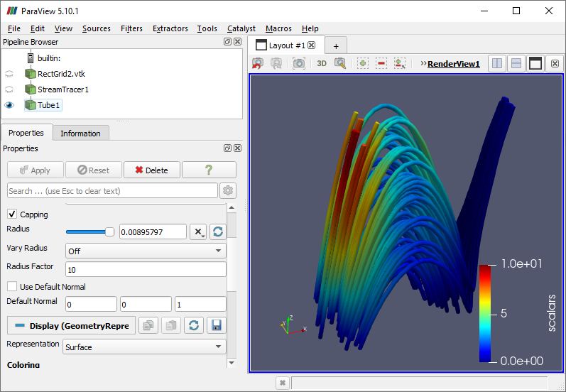
Task: Open advanced properties gear toggle
Action: coord(228,190)
